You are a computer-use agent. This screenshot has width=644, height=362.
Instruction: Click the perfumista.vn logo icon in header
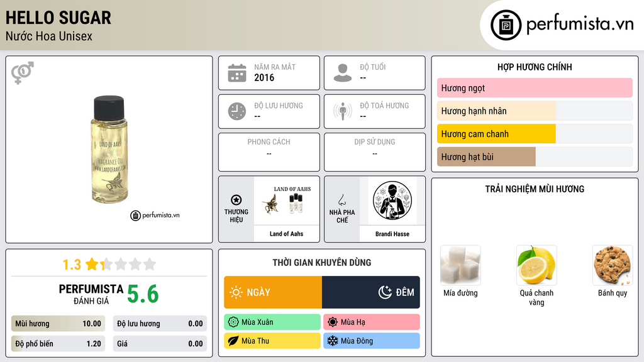pyautogui.click(x=506, y=25)
